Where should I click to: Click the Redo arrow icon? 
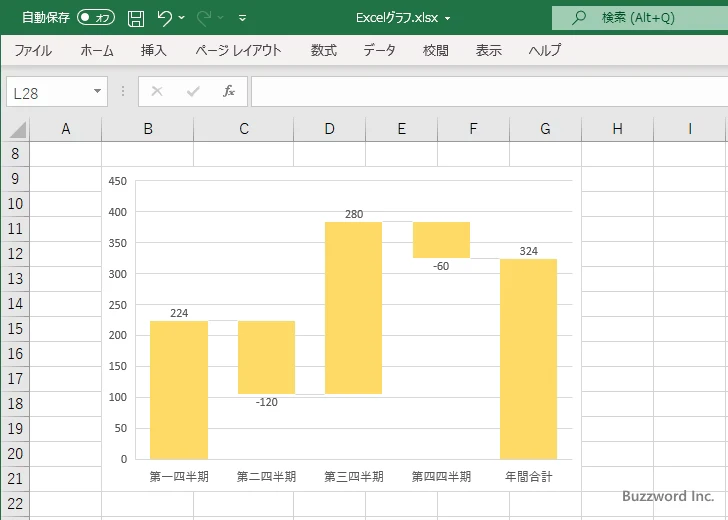click(204, 17)
